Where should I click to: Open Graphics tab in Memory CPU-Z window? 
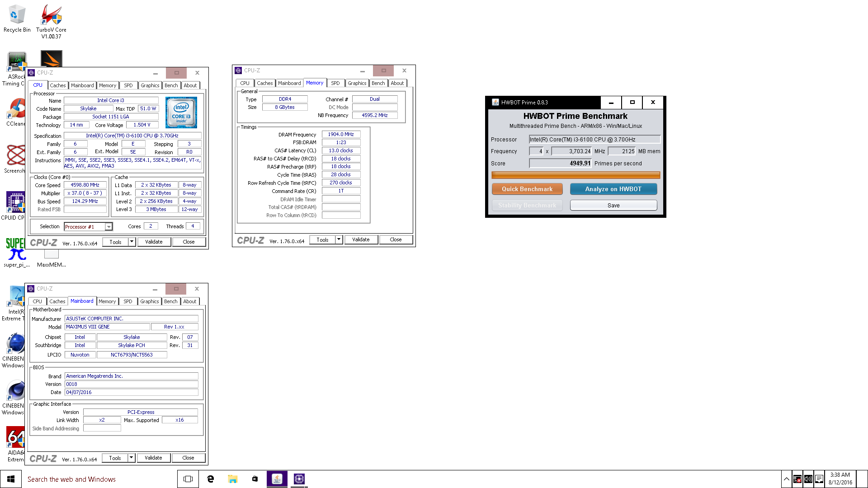357,83
